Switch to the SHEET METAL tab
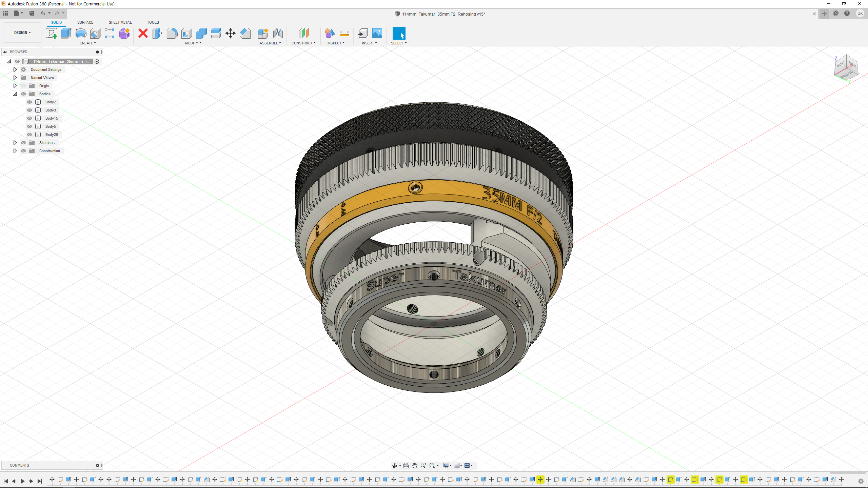Screen dimensions: 868x488 120,22
